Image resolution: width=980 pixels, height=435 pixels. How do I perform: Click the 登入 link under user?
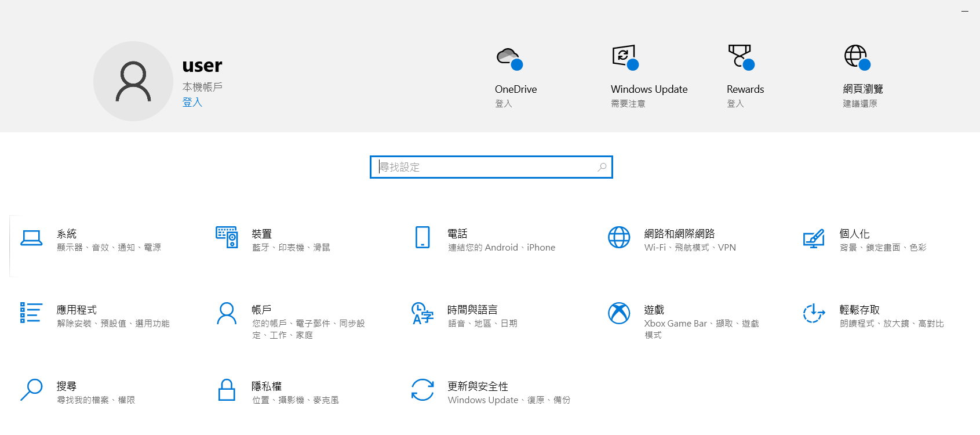tap(192, 102)
